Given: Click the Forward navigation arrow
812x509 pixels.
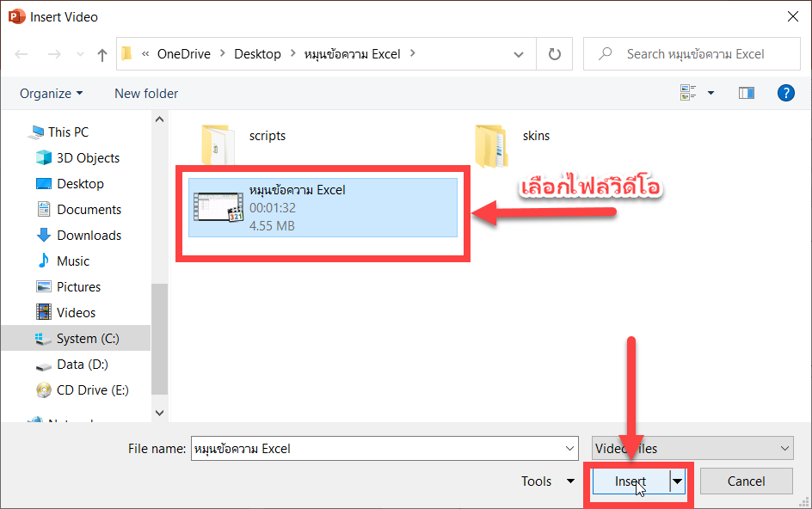Looking at the screenshot, I should [54, 54].
